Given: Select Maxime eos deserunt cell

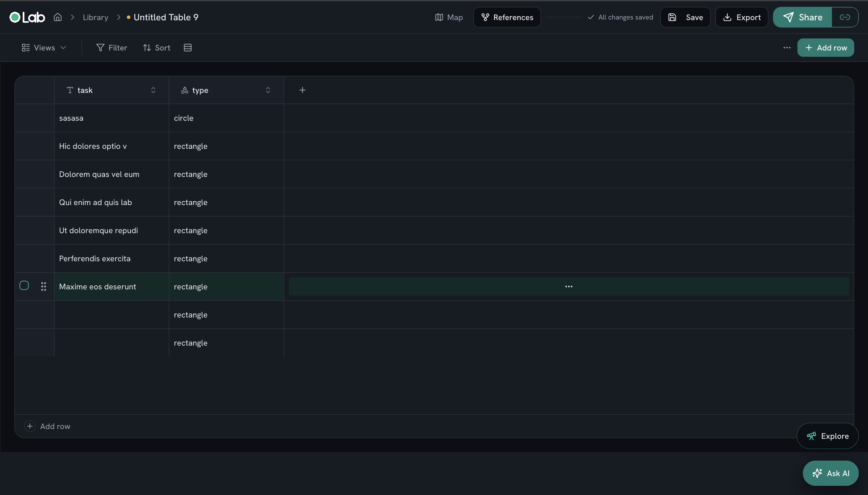Looking at the screenshot, I should pyautogui.click(x=112, y=287).
